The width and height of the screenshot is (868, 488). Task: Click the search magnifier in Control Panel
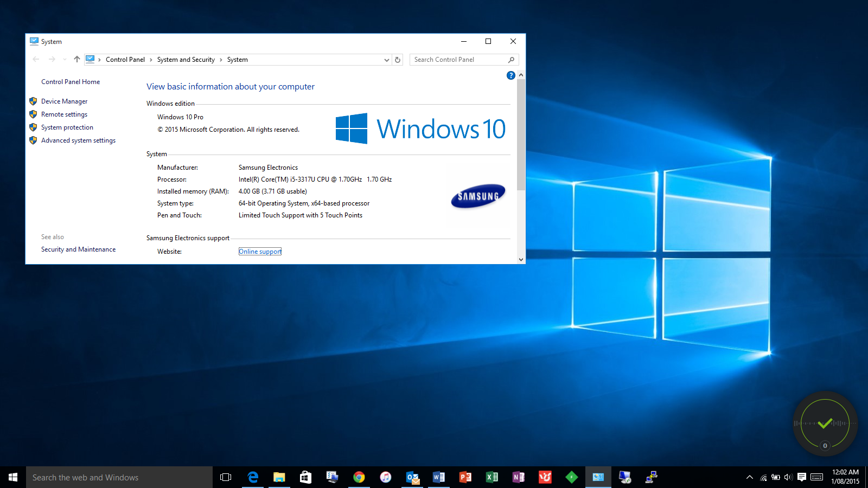pos(511,60)
